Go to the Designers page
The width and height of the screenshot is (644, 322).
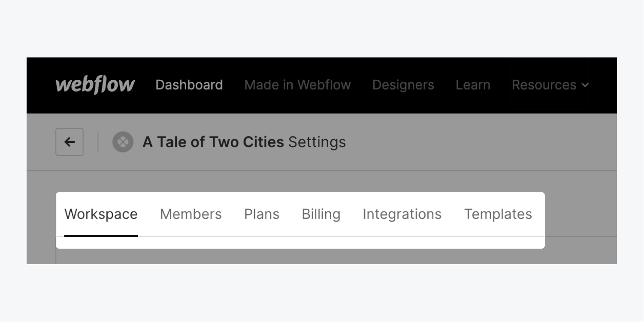tap(403, 85)
